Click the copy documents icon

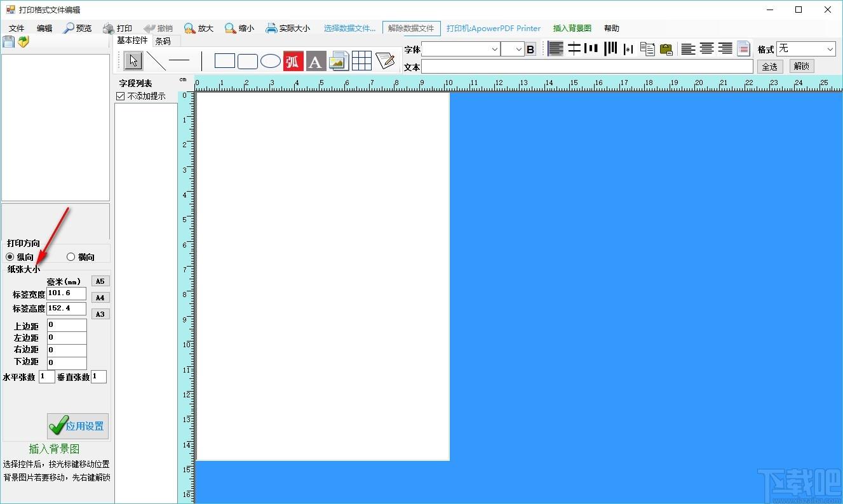(x=647, y=49)
